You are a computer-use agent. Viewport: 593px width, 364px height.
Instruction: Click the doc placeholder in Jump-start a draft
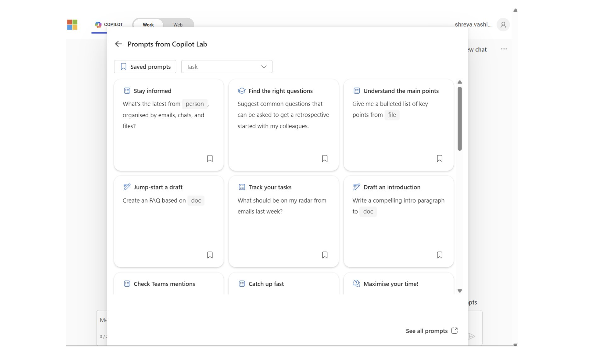[196, 201]
